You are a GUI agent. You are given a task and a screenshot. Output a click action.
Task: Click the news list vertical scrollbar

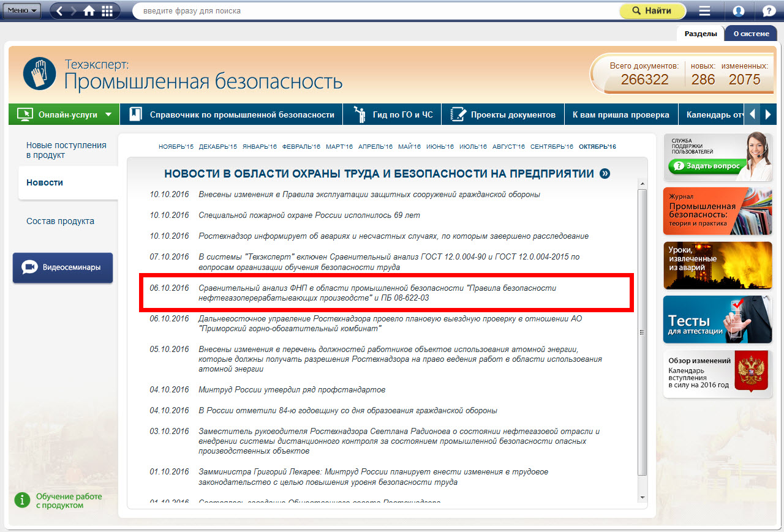tap(642, 331)
